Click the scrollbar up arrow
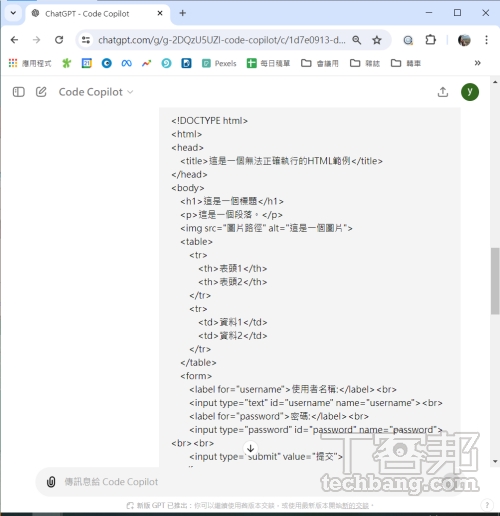The image size is (500, 516). (495, 82)
